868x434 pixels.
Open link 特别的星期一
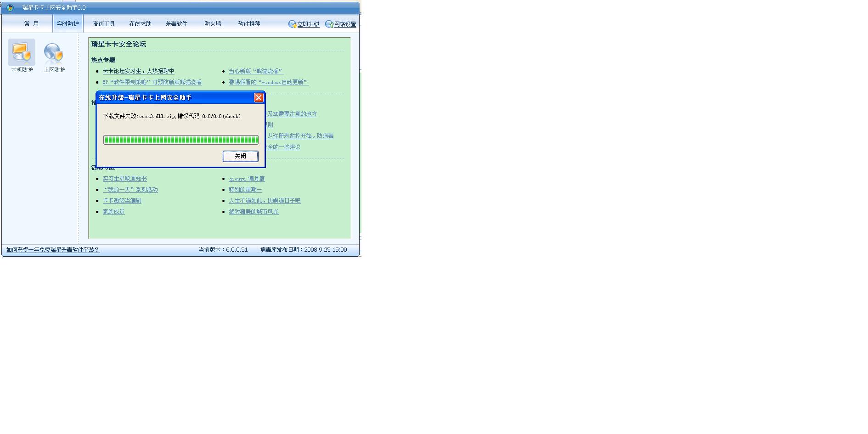pos(245,190)
